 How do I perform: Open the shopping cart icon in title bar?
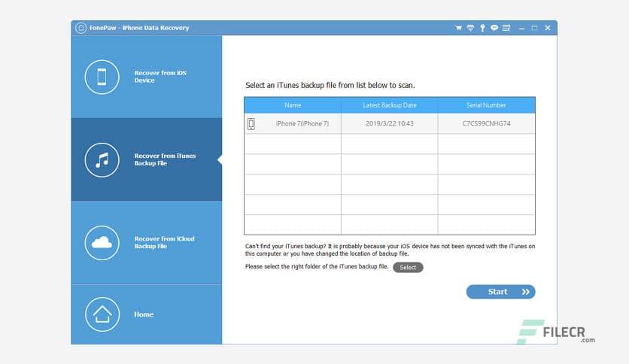point(458,28)
